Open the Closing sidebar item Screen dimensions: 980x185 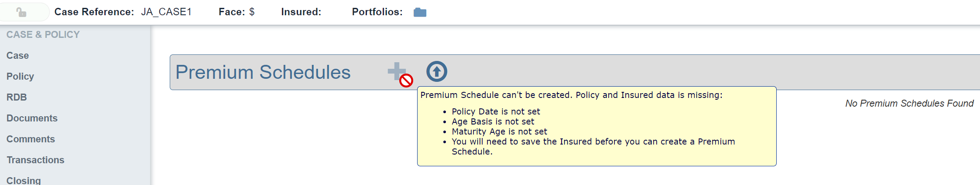point(24,180)
